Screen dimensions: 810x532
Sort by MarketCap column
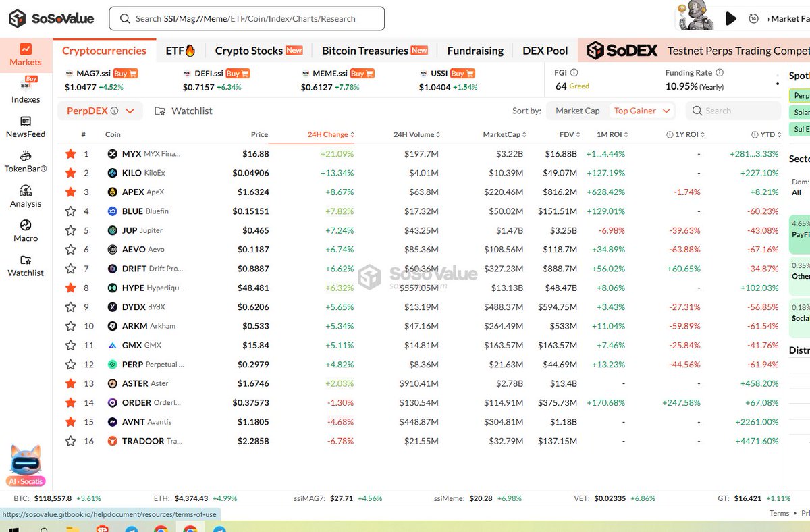(x=504, y=134)
